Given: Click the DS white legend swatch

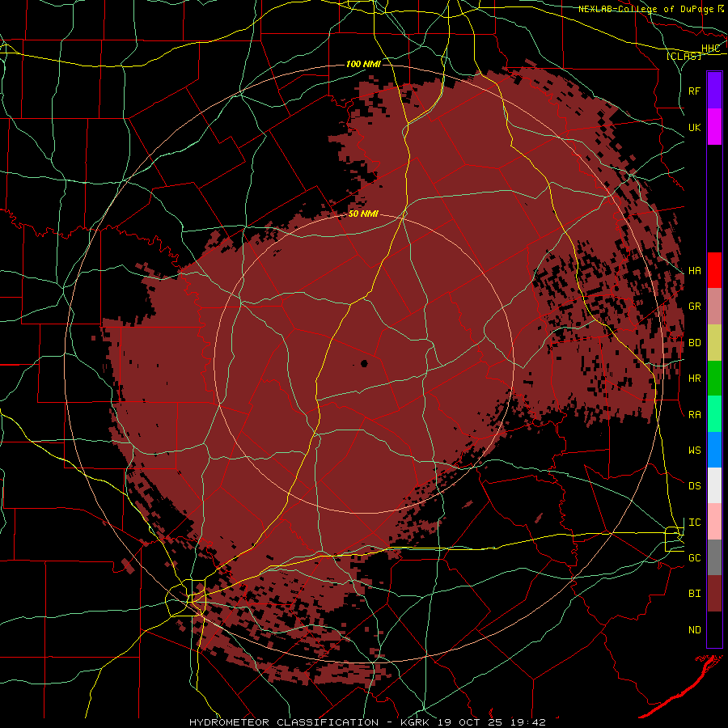Looking at the screenshot, I should (714, 485).
